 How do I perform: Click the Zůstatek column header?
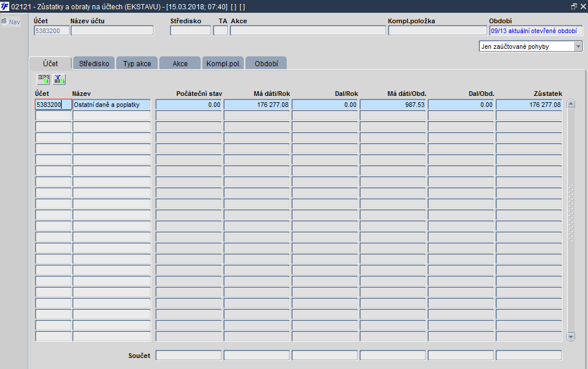point(548,94)
